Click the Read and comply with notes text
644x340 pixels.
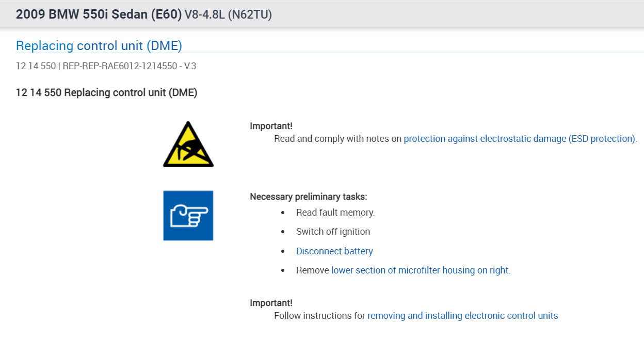(337, 139)
